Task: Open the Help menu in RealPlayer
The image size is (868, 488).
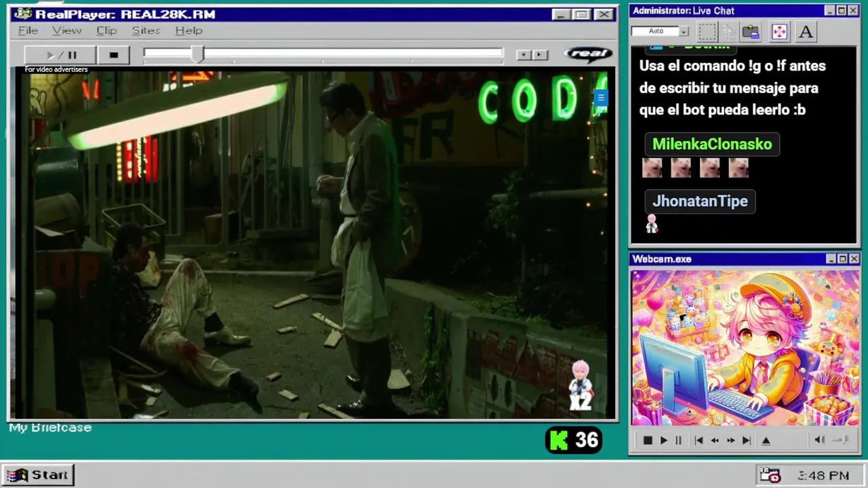Action: tap(189, 30)
